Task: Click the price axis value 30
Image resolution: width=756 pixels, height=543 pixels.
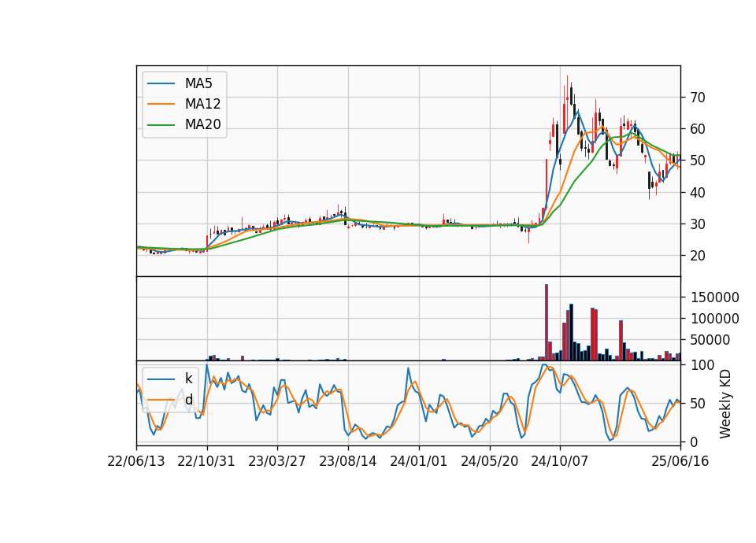Action: coord(698,224)
